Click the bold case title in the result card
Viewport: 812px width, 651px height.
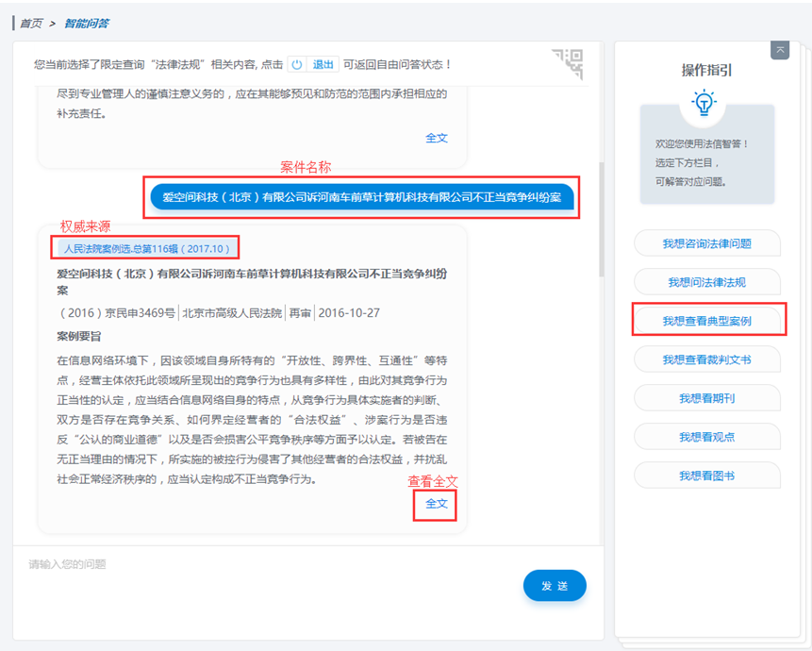click(x=252, y=282)
